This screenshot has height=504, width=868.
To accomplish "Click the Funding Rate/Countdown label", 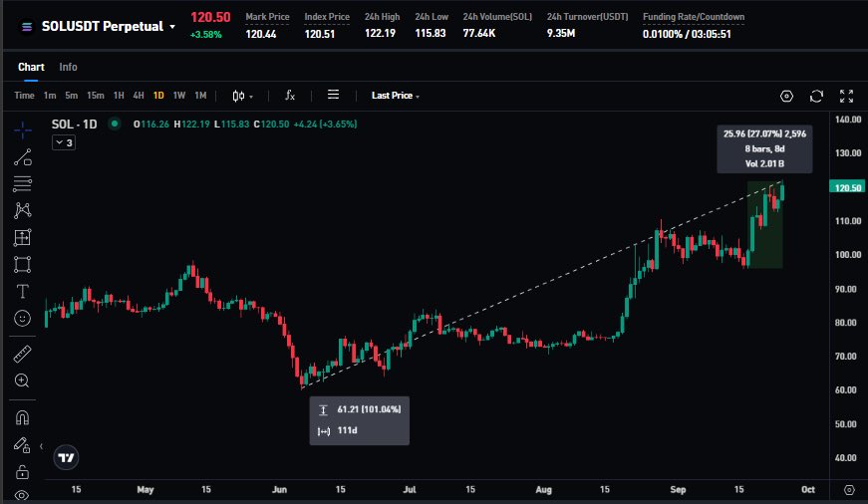I will 694,17.
